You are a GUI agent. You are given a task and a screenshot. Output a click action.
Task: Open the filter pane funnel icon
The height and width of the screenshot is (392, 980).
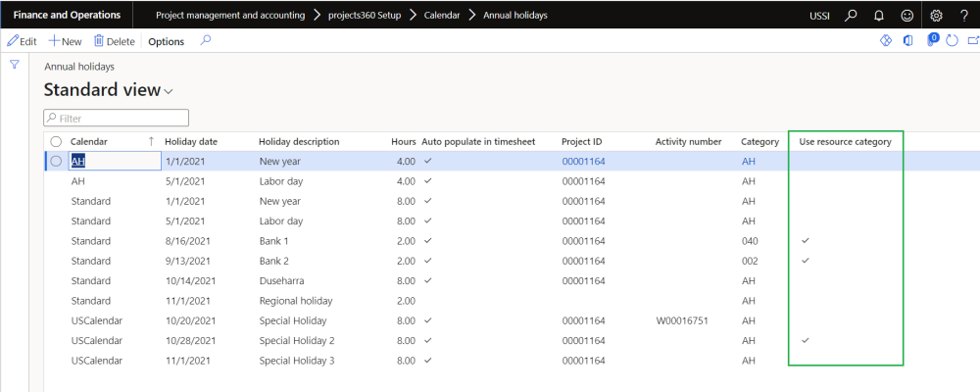15,65
